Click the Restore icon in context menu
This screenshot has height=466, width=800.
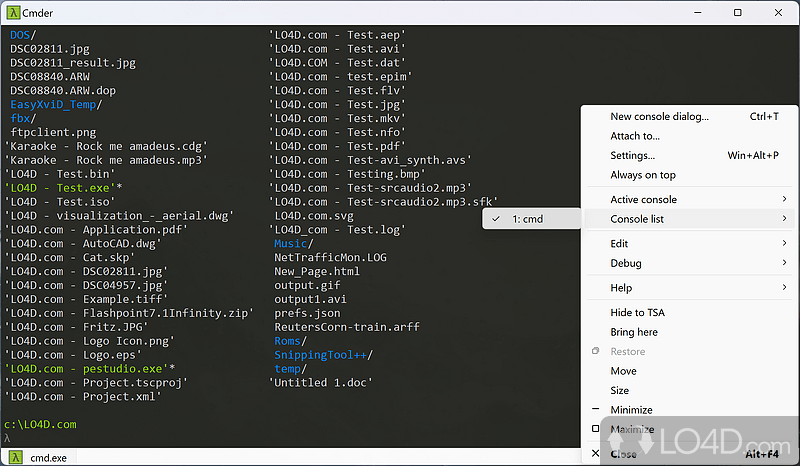click(595, 351)
